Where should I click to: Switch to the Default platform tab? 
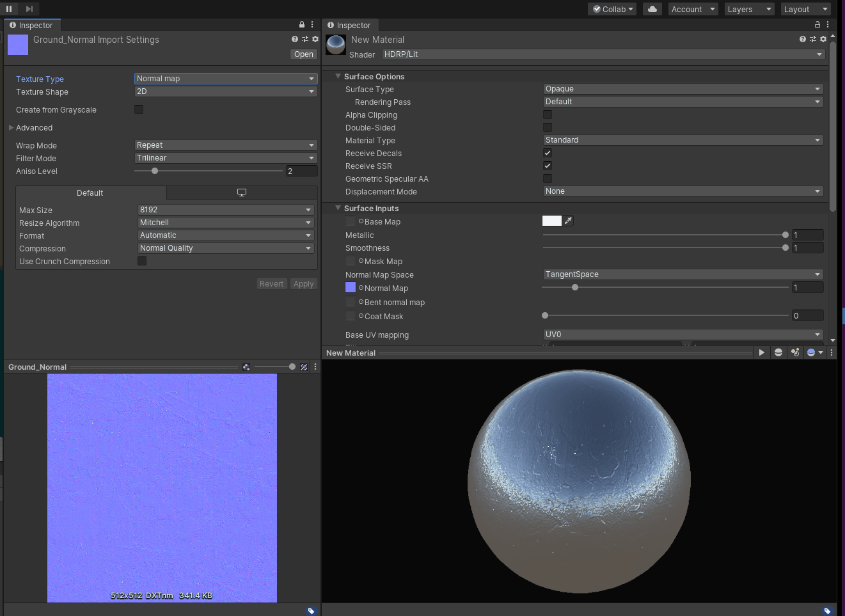click(90, 193)
